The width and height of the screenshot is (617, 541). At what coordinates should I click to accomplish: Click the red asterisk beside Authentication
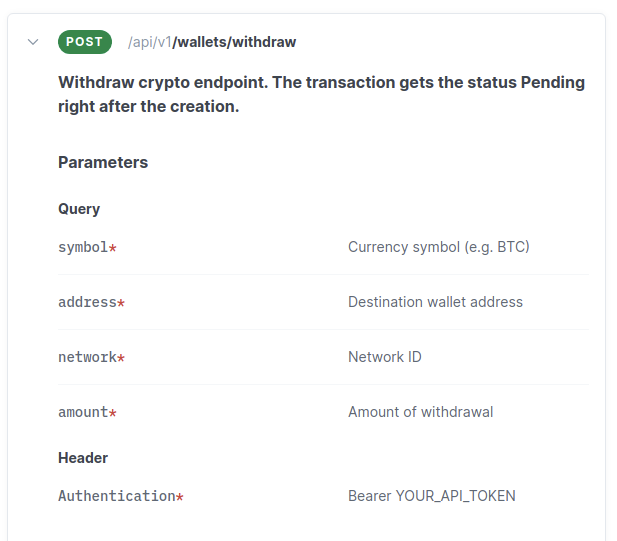(180, 497)
